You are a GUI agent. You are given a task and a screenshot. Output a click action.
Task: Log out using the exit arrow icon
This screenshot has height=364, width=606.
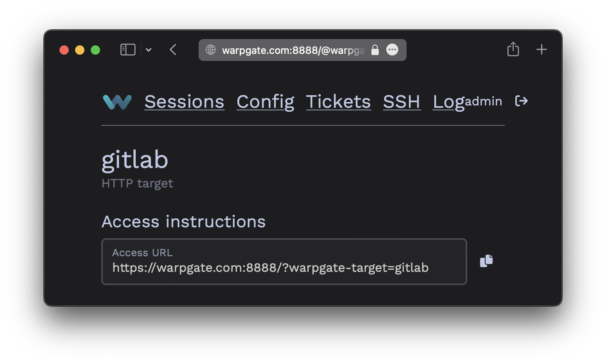click(522, 101)
